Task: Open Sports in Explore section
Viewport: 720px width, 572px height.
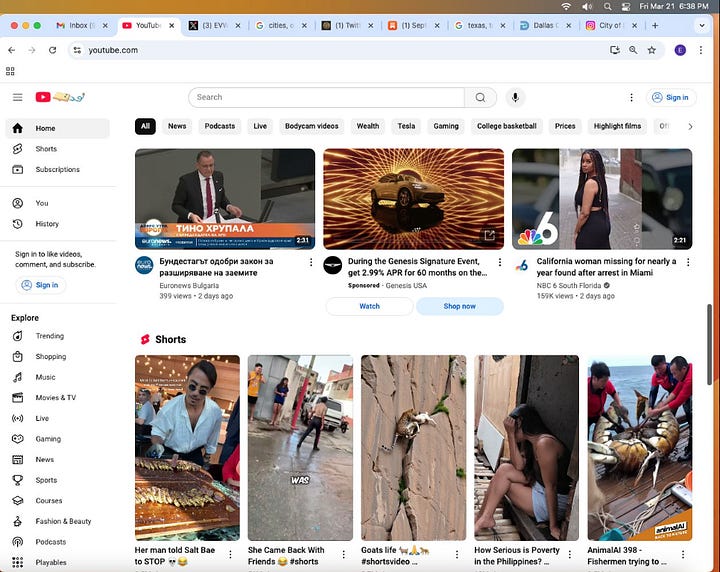Action: tap(57, 480)
